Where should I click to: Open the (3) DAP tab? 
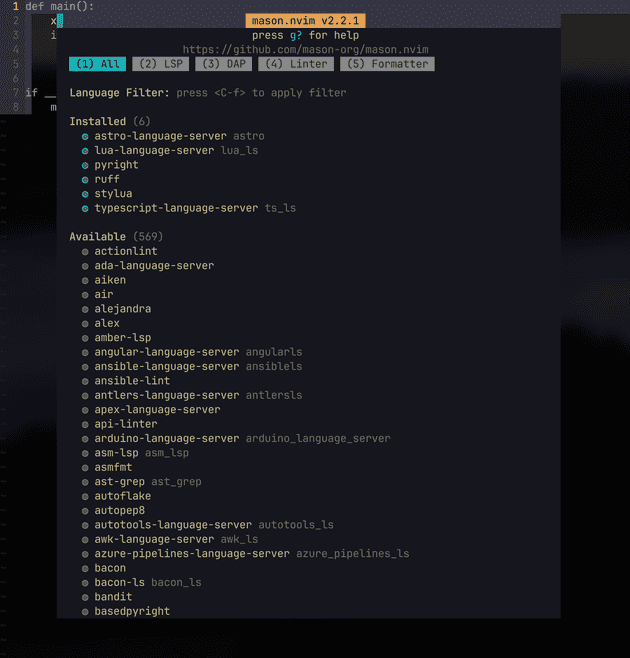223,64
